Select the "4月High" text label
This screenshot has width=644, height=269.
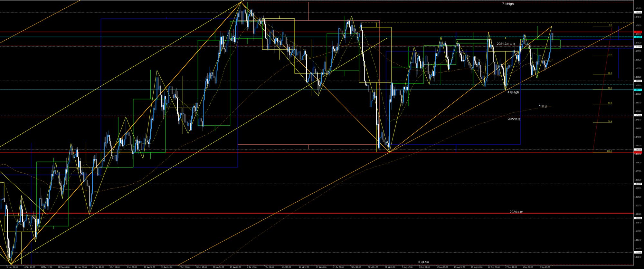(513, 92)
